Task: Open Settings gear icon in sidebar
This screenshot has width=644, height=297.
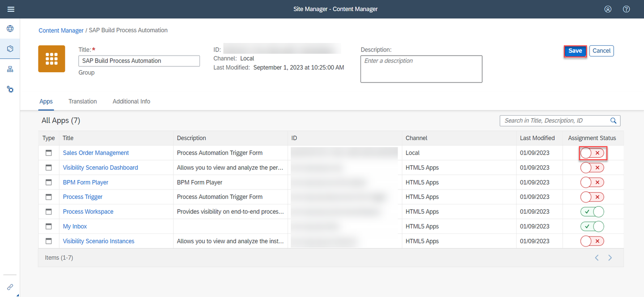Action: [x=10, y=89]
